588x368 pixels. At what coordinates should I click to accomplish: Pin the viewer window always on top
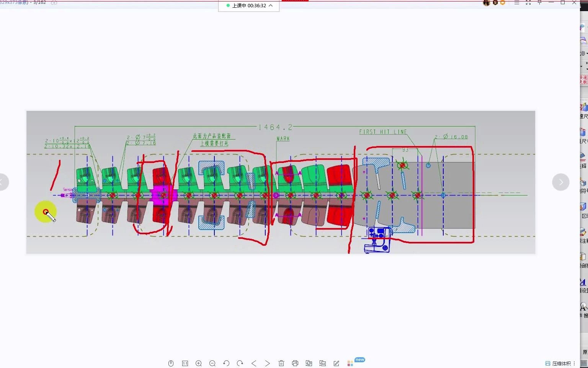pyautogui.click(x=539, y=3)
